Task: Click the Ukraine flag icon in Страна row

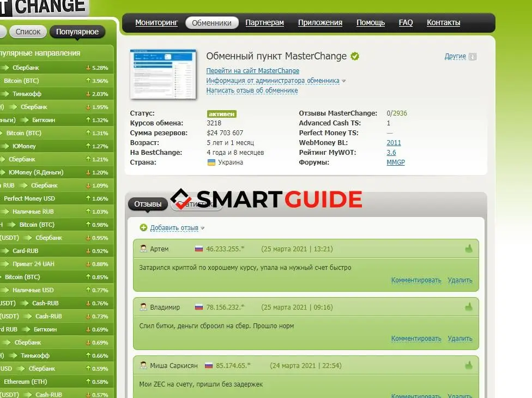Action: [211, 162]
